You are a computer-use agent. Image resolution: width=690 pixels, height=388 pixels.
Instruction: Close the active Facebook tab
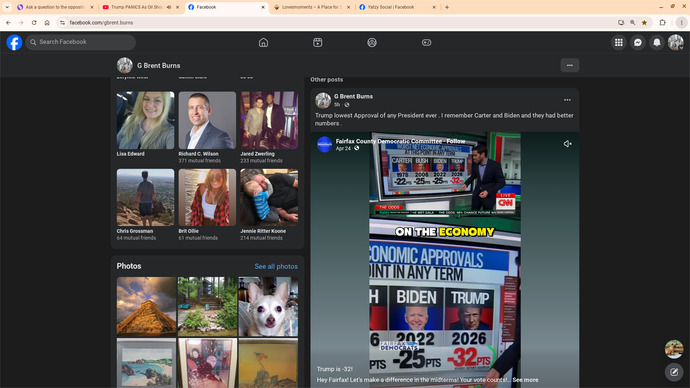(x=263, y=7)
